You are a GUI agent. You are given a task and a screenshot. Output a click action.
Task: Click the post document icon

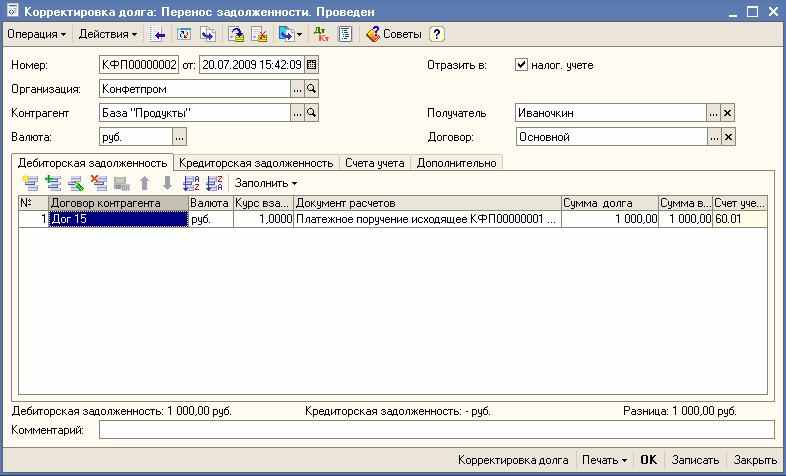(236, 35)
